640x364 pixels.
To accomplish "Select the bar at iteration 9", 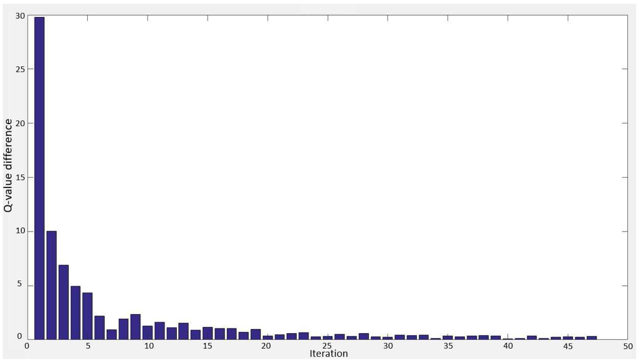I will 136,327.
